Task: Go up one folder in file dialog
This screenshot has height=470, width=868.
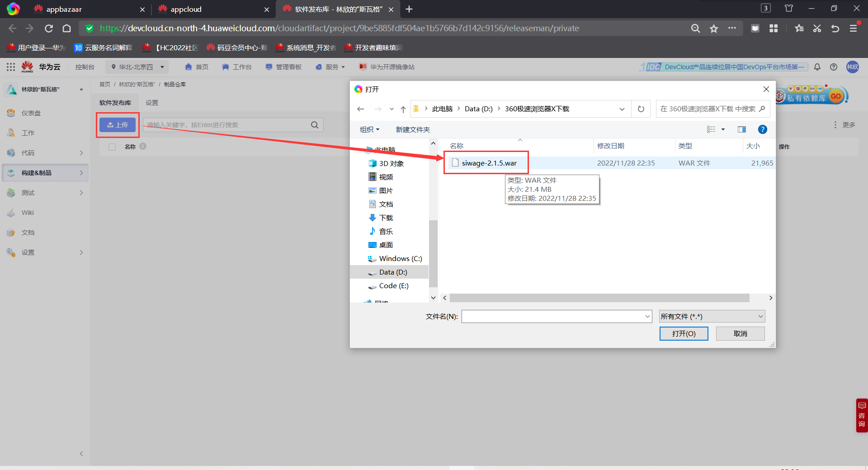Action: 403,109
